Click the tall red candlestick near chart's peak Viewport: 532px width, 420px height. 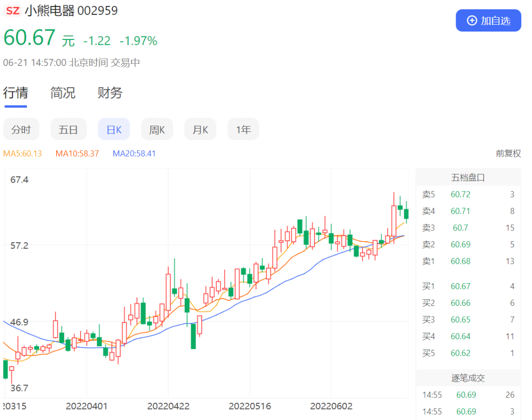point(394,221)
